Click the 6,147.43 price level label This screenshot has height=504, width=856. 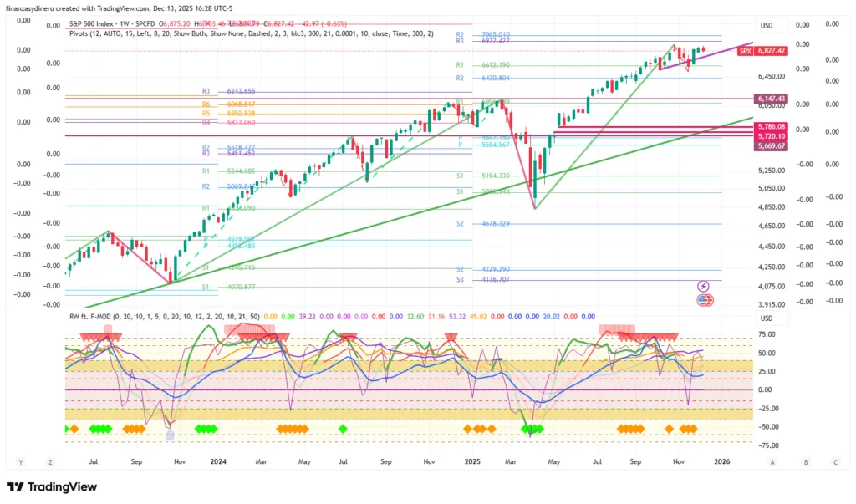[x=771, y=99]
